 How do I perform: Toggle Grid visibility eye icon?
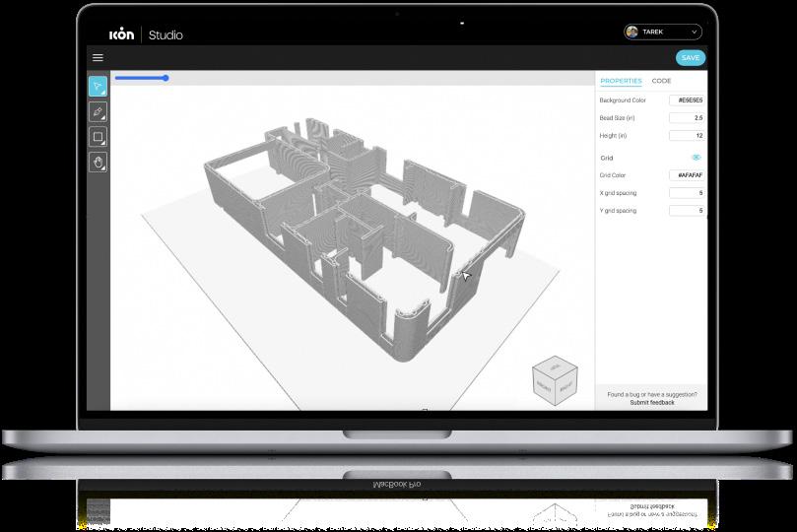click(696, 158)
